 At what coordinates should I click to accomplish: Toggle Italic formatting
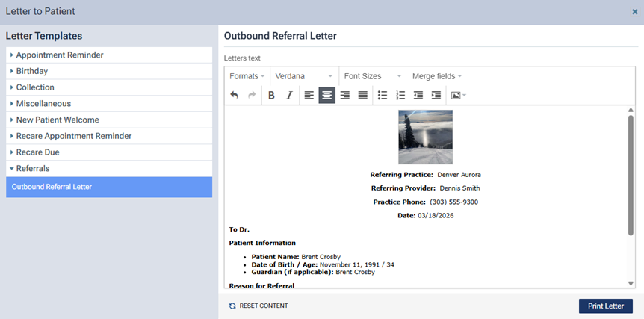click(289, 96)
